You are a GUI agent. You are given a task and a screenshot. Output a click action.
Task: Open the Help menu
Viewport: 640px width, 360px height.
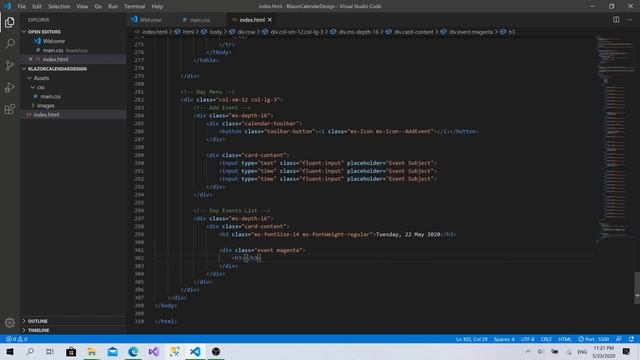coord(157,7)
